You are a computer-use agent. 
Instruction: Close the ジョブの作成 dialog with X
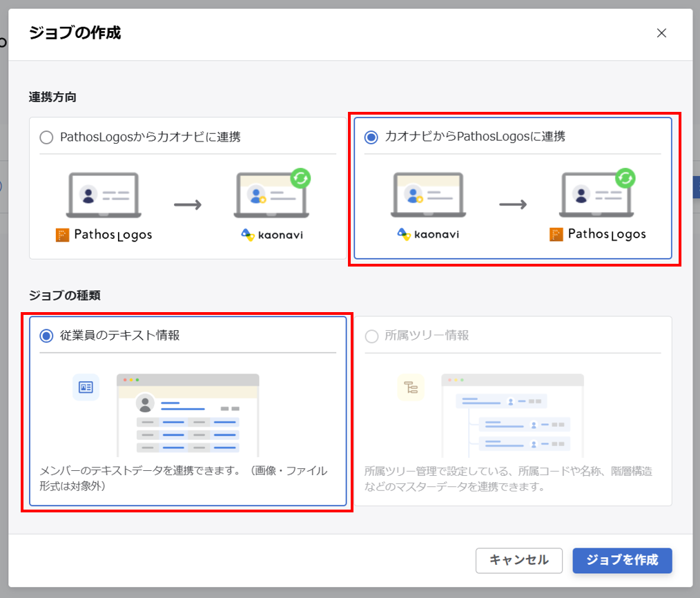pos(661,33)
